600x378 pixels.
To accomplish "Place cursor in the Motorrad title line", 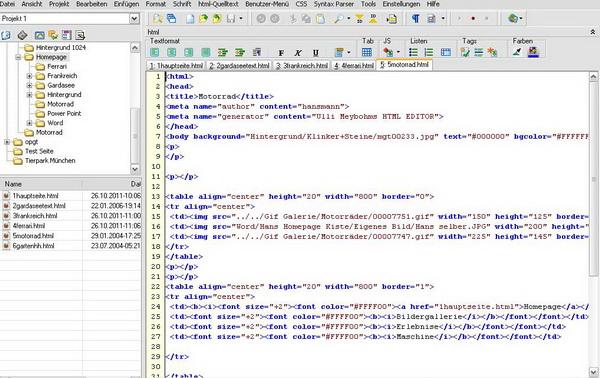I will (220, 96).
